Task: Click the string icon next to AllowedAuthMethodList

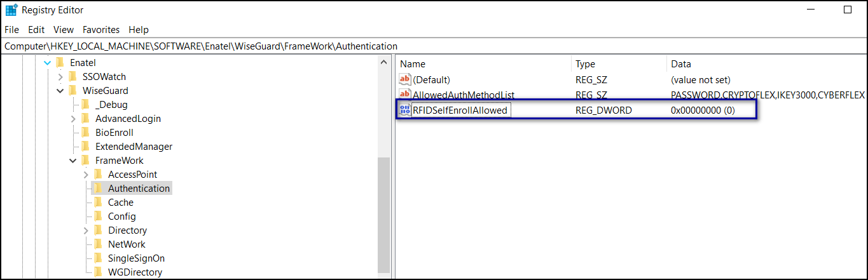Action: (405, 95)
